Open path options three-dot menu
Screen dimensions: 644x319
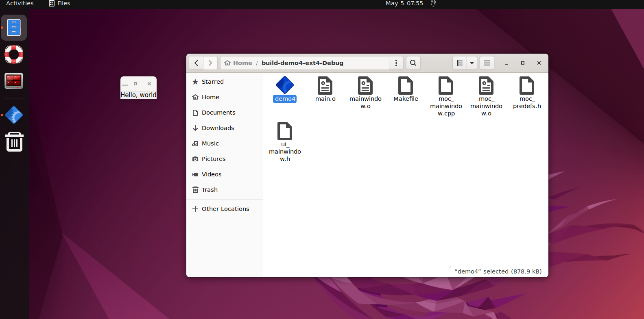point(396,63)
